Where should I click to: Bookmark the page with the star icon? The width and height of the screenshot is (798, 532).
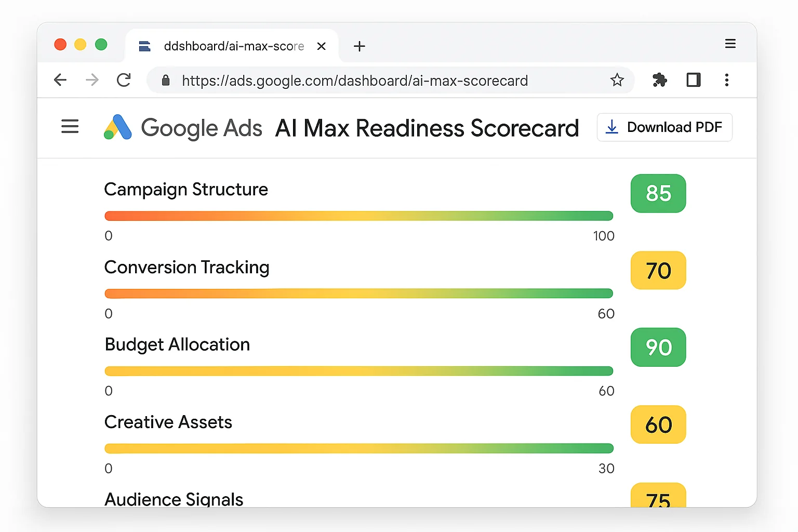[x=617, y=80]
